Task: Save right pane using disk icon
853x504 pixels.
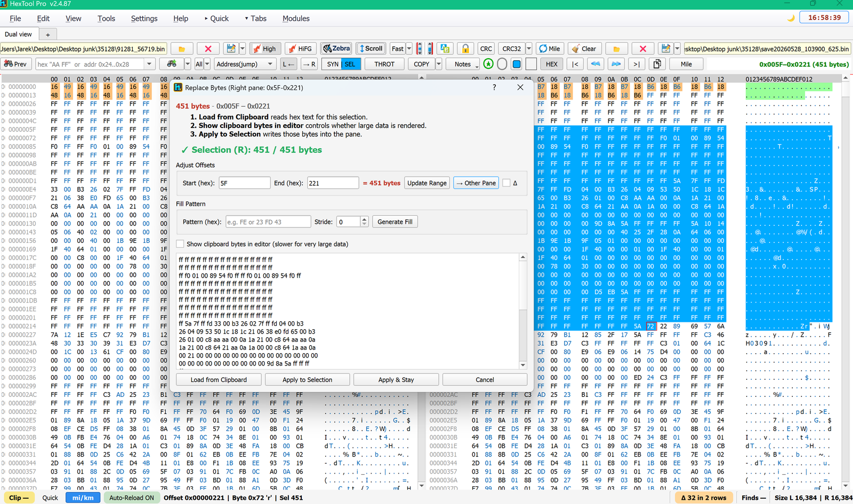Action: 665,48
